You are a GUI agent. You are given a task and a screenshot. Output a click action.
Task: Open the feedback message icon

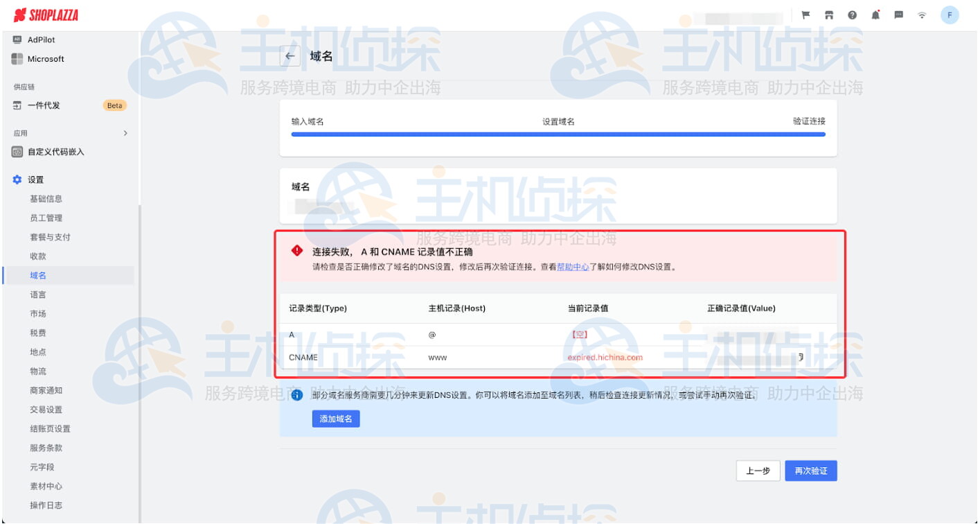898,15
